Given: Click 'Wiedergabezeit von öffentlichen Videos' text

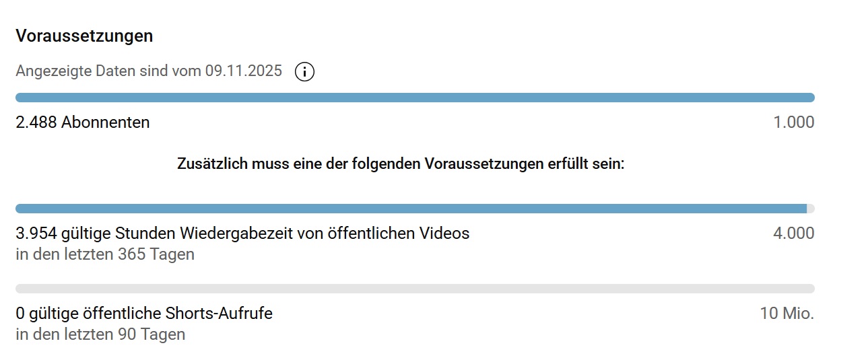Looking at the screenshot, I should tap(325, 233).
